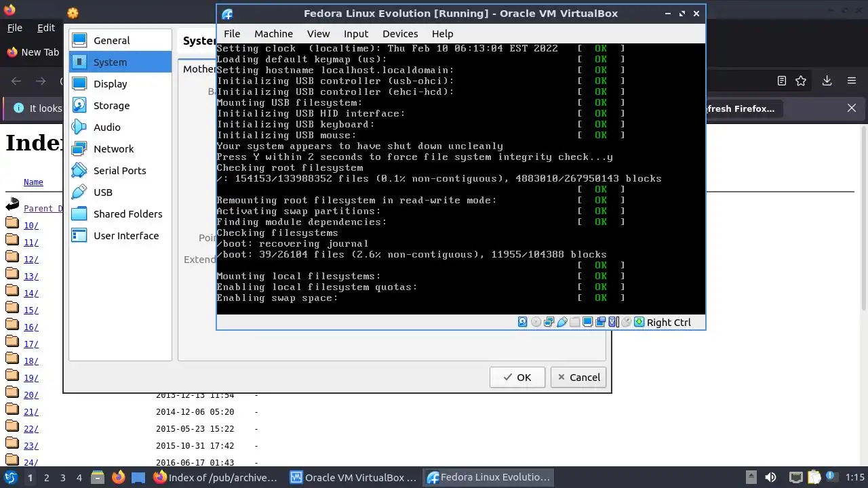
Task: Open the Help menu in the VM window
Action: click(442, 34)
